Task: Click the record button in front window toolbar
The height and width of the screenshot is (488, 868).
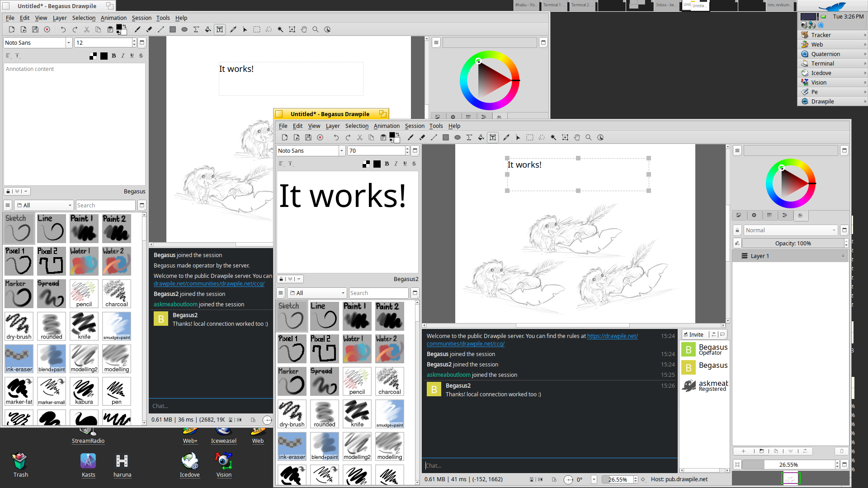Action: coord(320,137)
